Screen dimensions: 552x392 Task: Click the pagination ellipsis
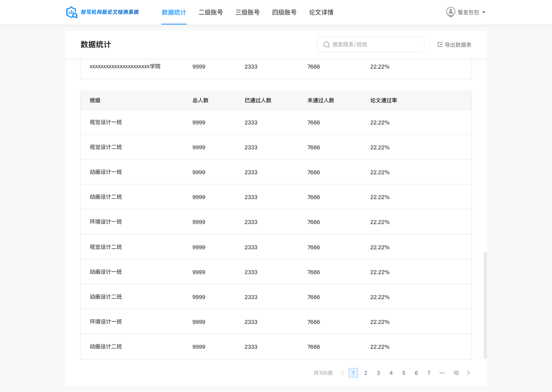click(x=442, y=373)
